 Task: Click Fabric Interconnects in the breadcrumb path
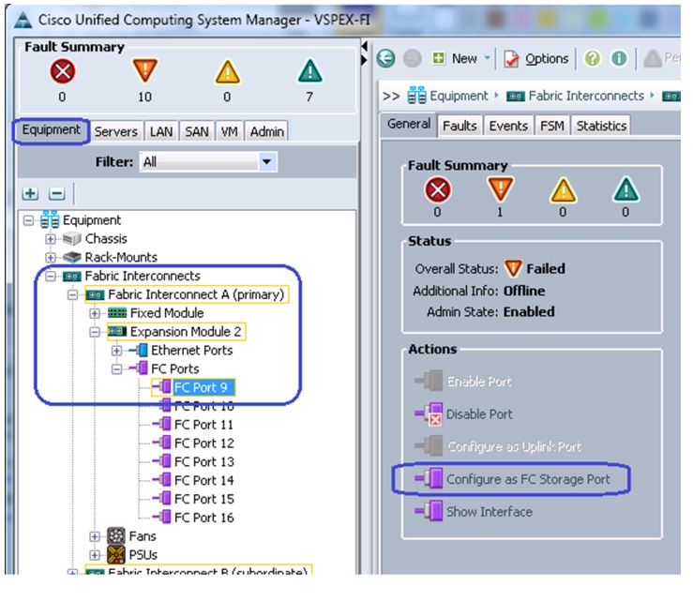[575, 96]
